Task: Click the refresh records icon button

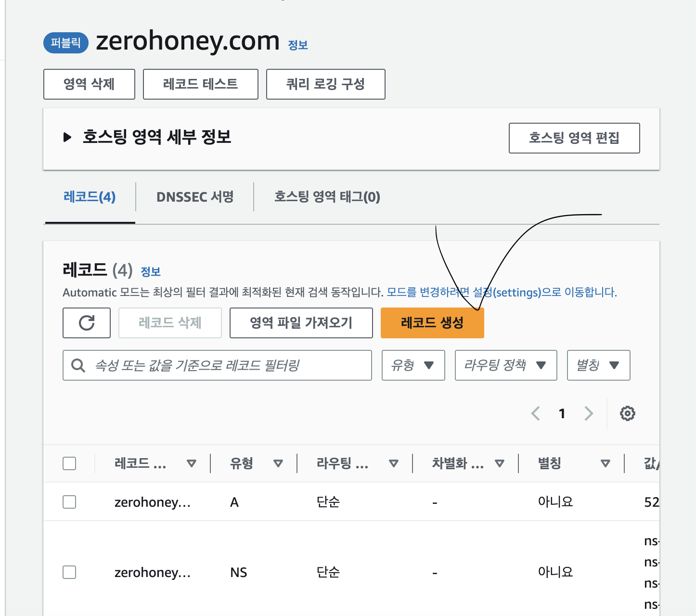Action: (x=87, y=323)
